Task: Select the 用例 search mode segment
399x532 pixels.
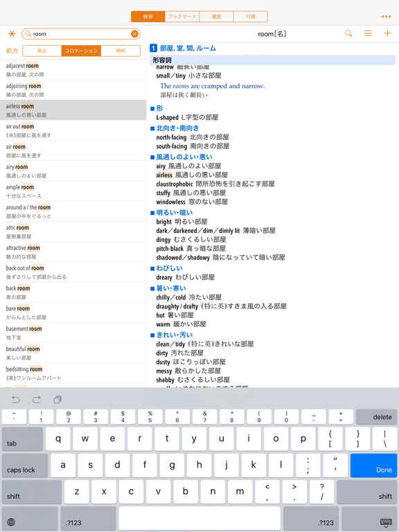Action: [121, 51]
